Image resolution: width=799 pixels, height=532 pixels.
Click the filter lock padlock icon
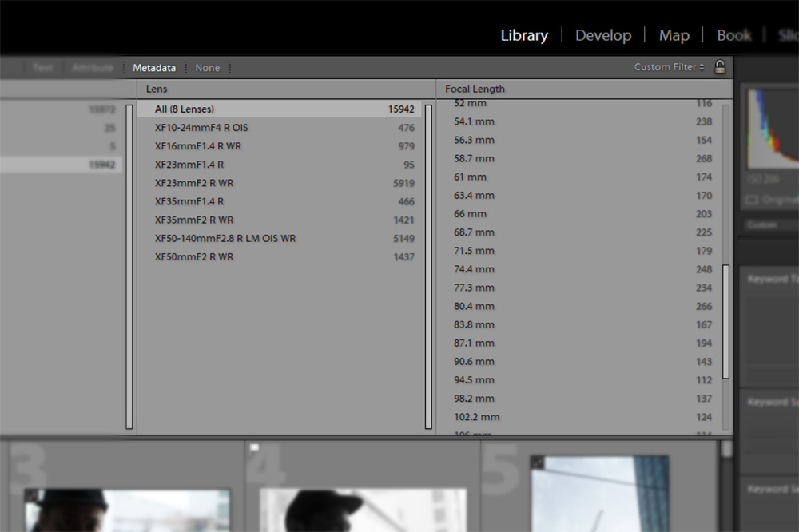coord(720,67)
